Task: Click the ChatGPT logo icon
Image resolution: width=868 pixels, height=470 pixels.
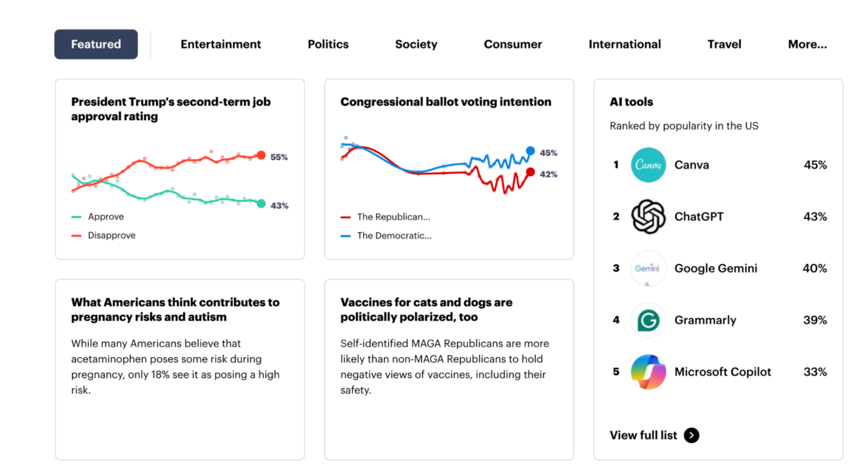Action: click(648, 216)
